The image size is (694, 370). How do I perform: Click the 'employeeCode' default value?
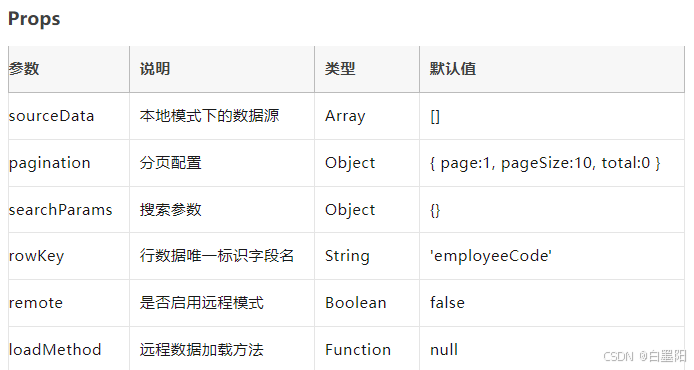(x=491, y=256)
